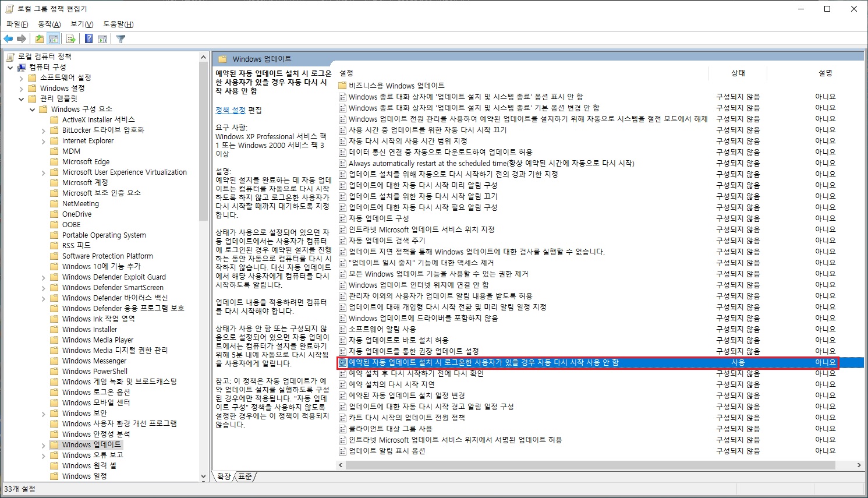Viewport: 868px width, 498px height.
Task: Click the Windows 업데이트 folder icon in header
Action: 222,59
